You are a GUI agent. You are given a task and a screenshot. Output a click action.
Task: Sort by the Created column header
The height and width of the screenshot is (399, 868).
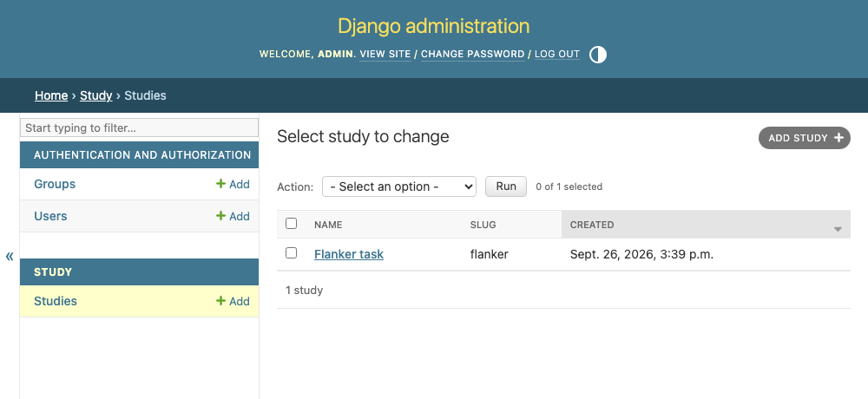[x=592, y=225]
